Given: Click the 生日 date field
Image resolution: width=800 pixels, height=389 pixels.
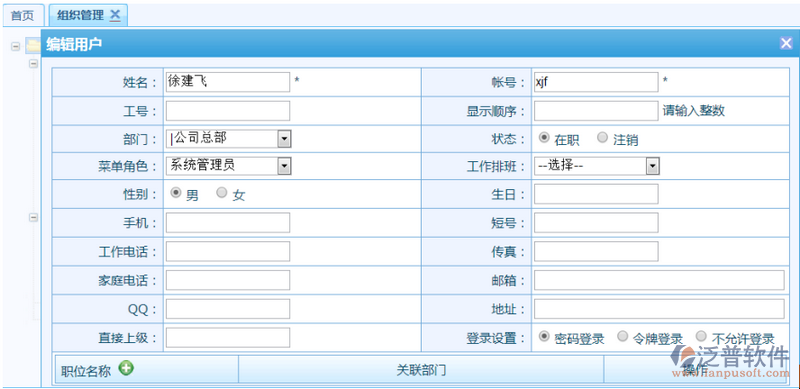Looking at the screenshot, I should [x=596, y=194].
